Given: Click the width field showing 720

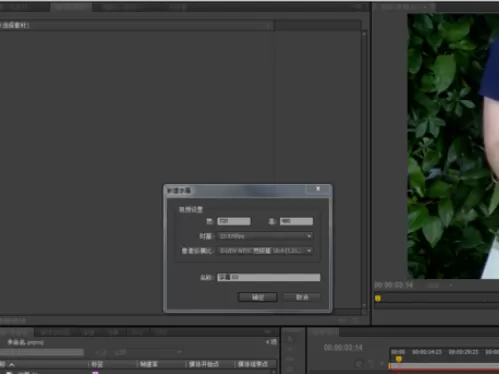Looking at the screenshot, I should pos(234,221).
